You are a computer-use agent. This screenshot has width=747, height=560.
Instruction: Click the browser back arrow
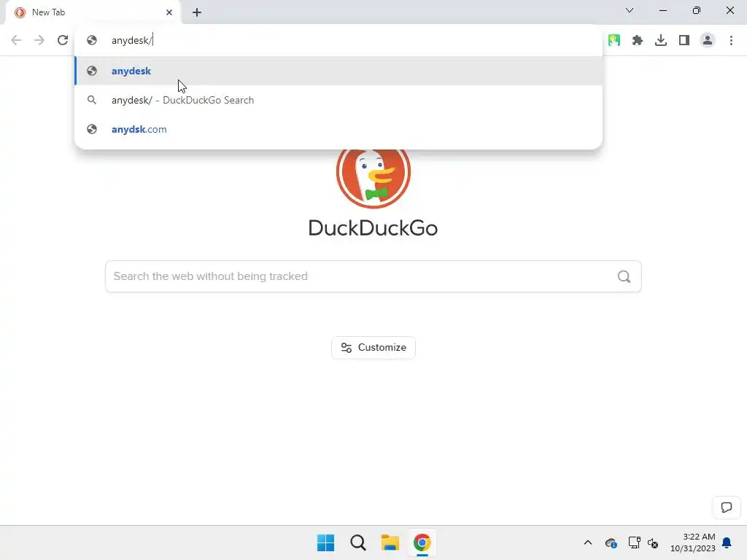16,40
